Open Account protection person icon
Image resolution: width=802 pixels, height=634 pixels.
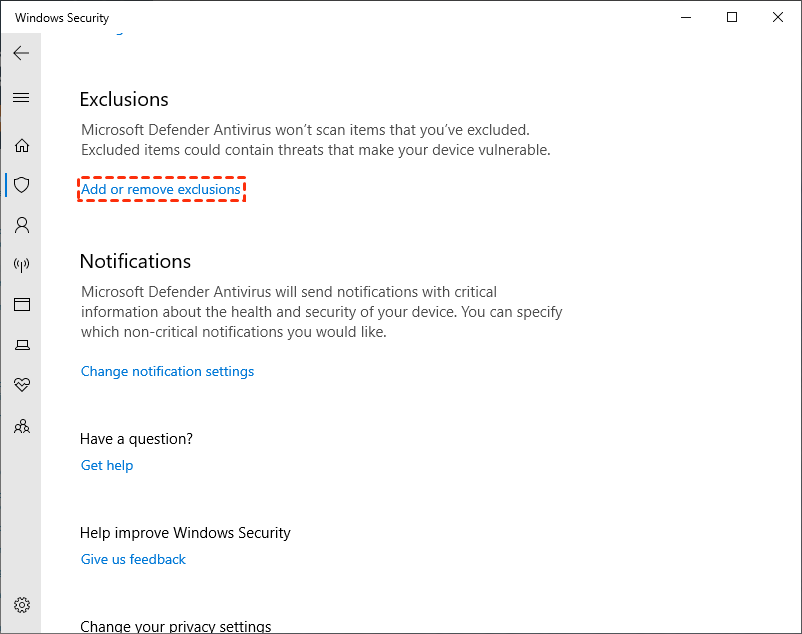[22, 225]
